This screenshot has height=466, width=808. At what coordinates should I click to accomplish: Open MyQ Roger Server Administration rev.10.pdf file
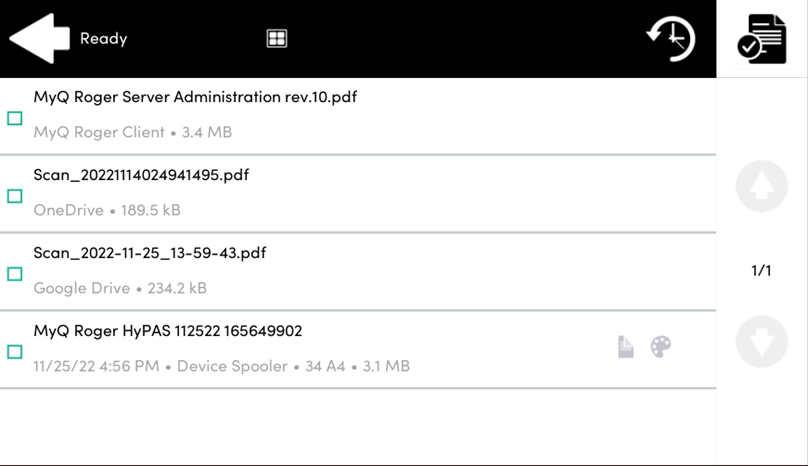[x=195, y=98]
